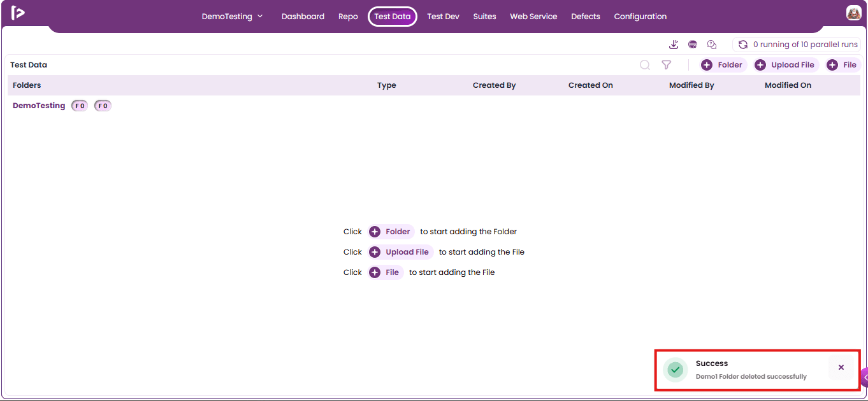The image size is (868, 401).
Task: Open the Suites tab
Action: coord(484,17)
